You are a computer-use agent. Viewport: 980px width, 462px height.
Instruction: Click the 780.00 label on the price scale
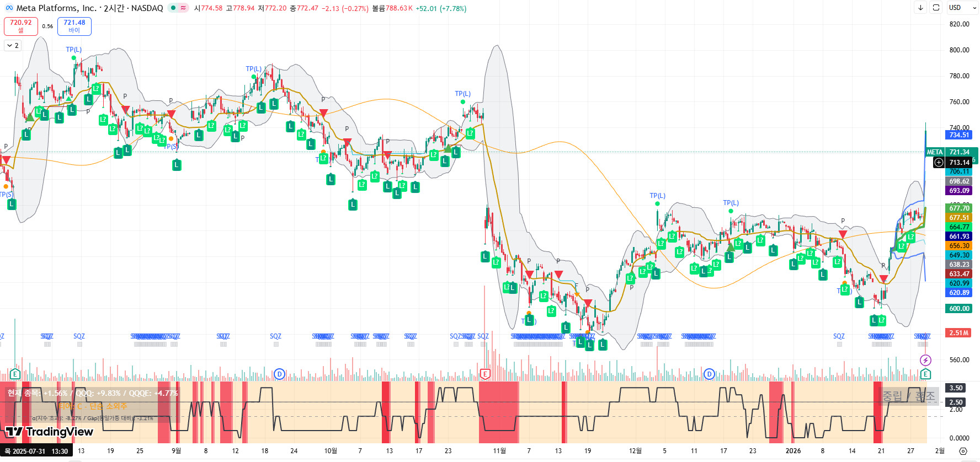tap(960, 76)
